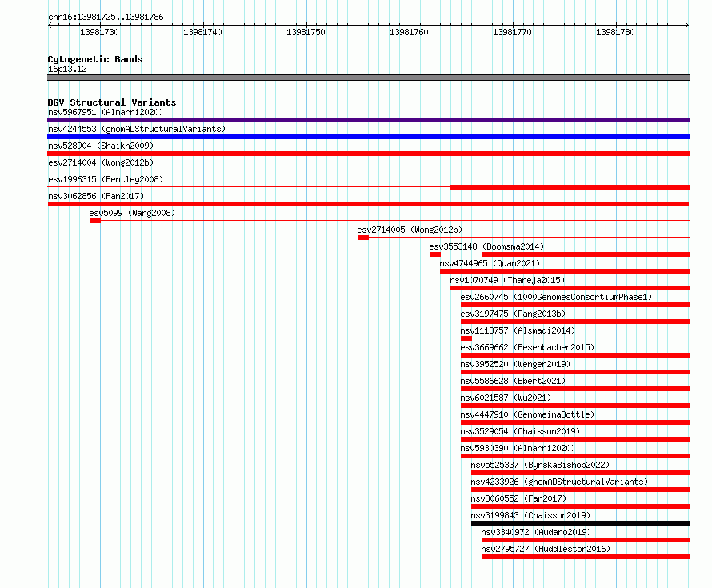Screen dimensions: 712x588
Task: Select nsv5930390 (Almarri2020) variant label
Action: point(518,448)
